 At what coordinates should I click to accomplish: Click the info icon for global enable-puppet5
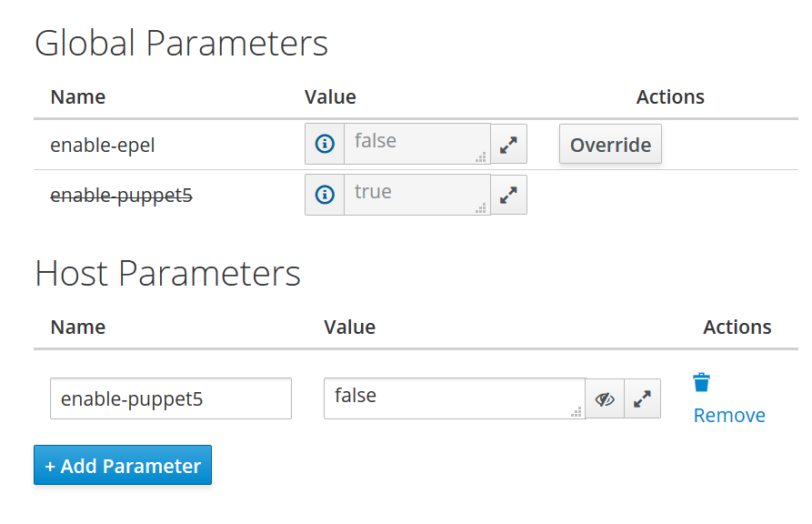(x=325, y=195)
